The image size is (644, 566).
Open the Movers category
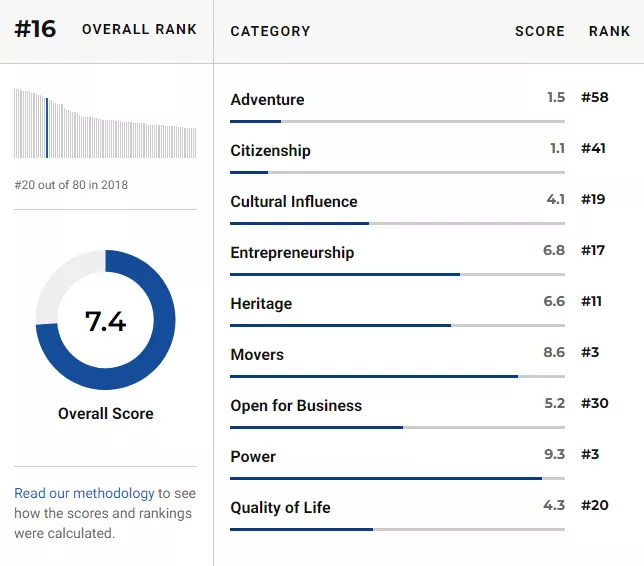(257, 354)
